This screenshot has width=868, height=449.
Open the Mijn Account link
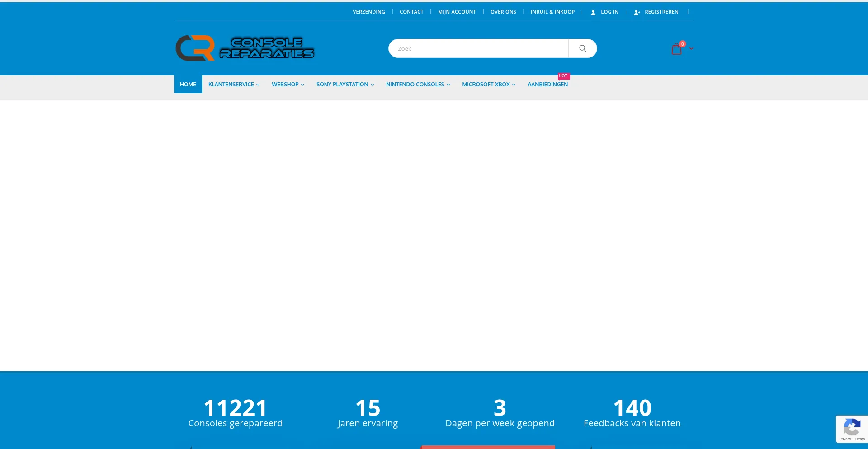point(457,12)
